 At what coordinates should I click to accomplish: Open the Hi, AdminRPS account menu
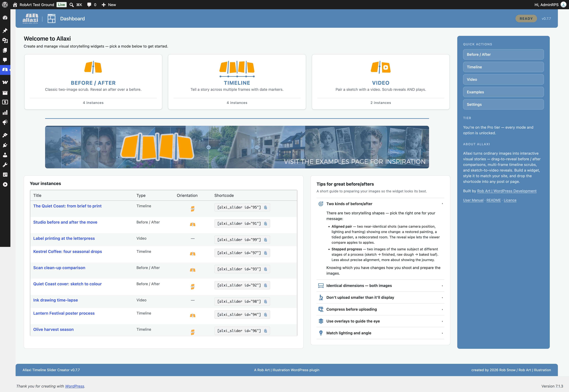tap(550, 5)
